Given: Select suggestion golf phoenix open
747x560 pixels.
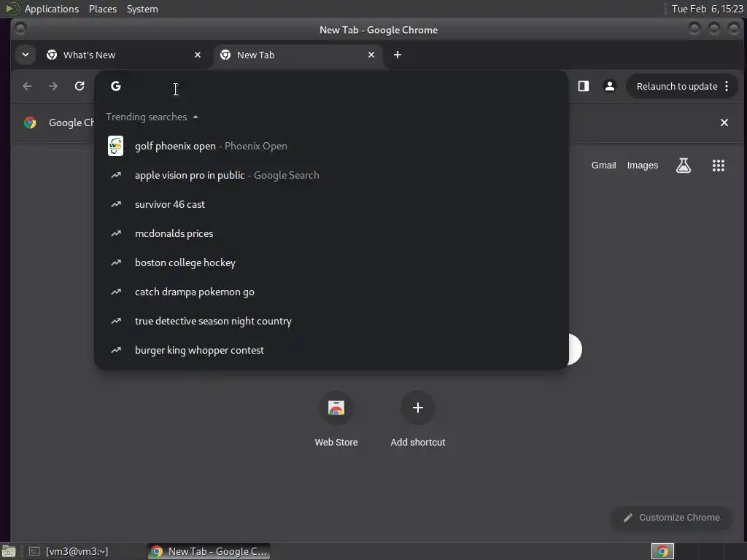Looking at the screenshot, I should (332, 146).
